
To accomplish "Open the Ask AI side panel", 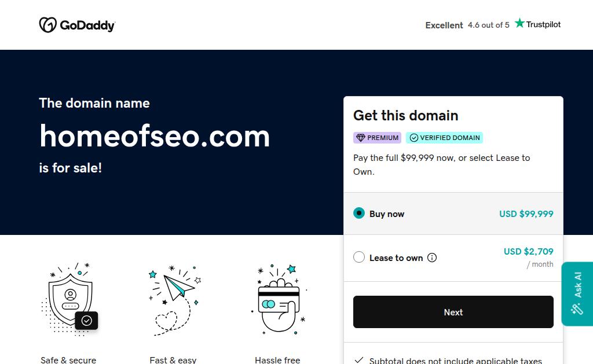I will (577, 294).
